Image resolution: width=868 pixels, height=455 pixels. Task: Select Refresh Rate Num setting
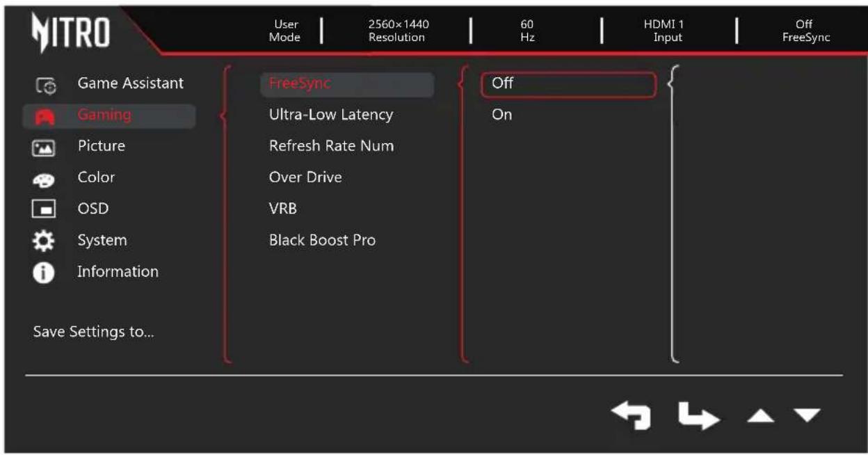point(332,146)
